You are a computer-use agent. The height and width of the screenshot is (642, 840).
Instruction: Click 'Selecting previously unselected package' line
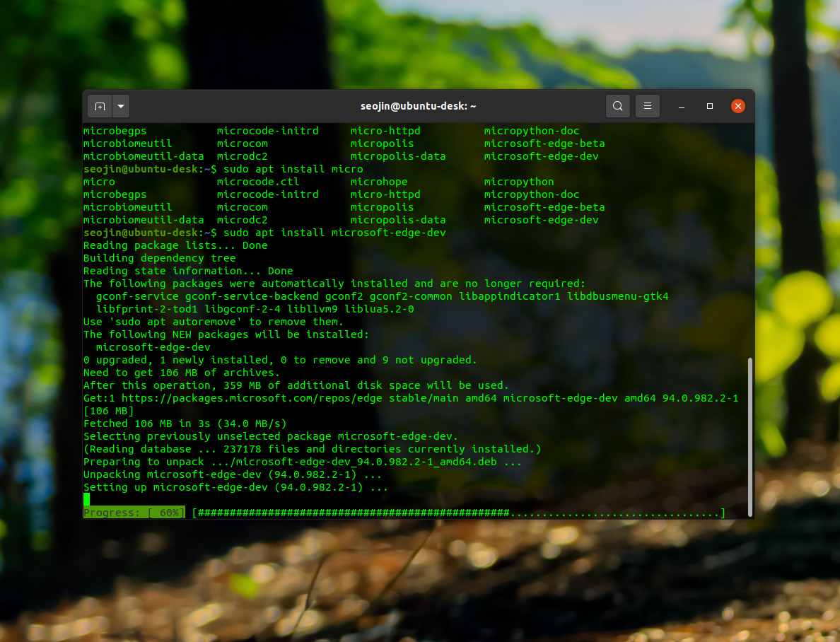point(271,436)
